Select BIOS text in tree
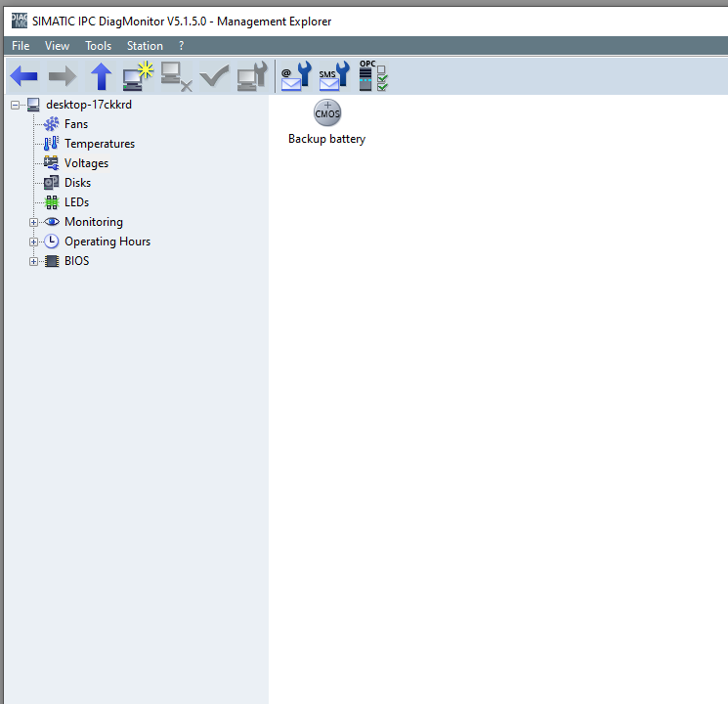728x704 pixels. (x=76, y=261)
